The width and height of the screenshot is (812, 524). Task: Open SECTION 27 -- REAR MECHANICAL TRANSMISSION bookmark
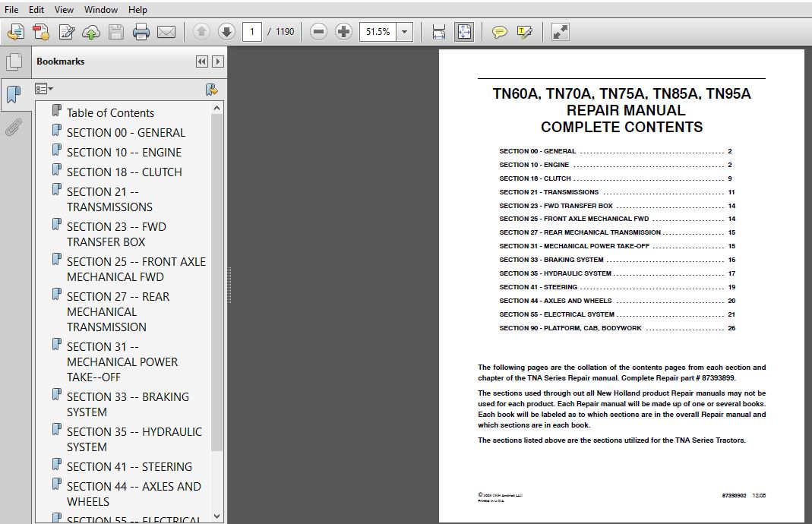pyautogui.click(x=118, y=311)
